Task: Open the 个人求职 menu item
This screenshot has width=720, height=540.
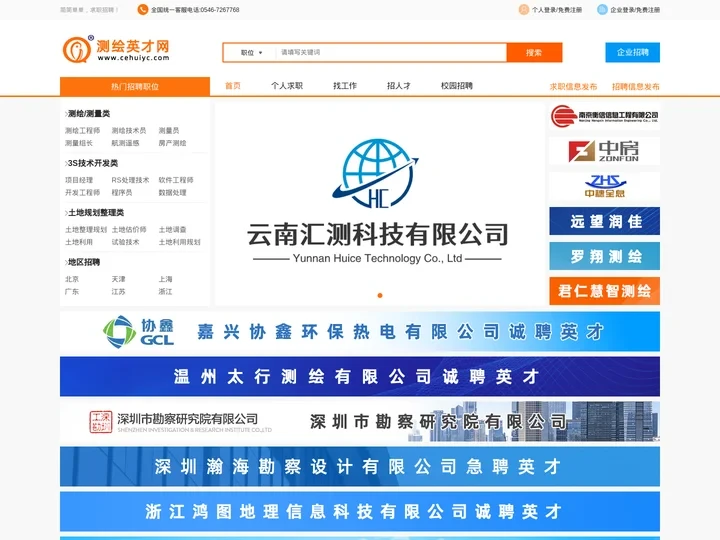Action: [287, 86]
